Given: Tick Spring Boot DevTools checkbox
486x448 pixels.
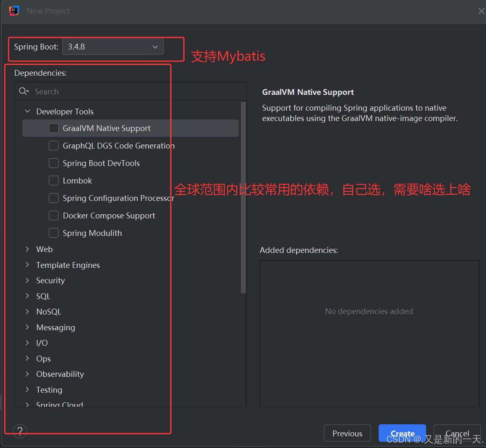Looking at the screenshot, I should pyautogui.click(x=54, y=163).
